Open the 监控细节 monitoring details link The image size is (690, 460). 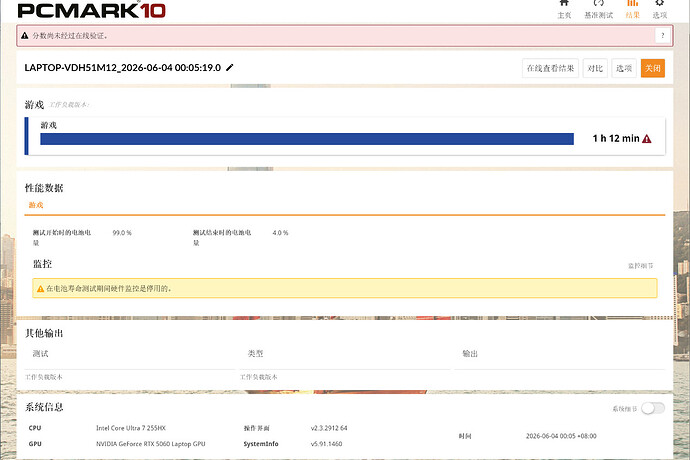(x=641, y=266)
